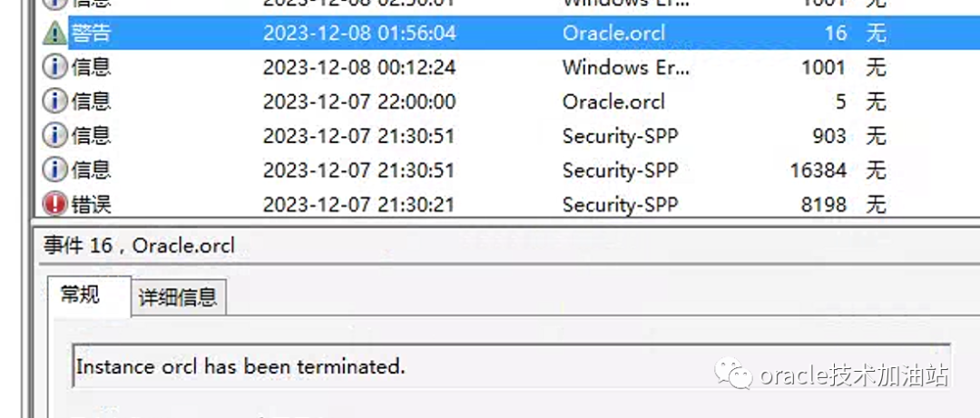
Task: Click the warning triangle icon beside 警告
Action: coord(55,34)
